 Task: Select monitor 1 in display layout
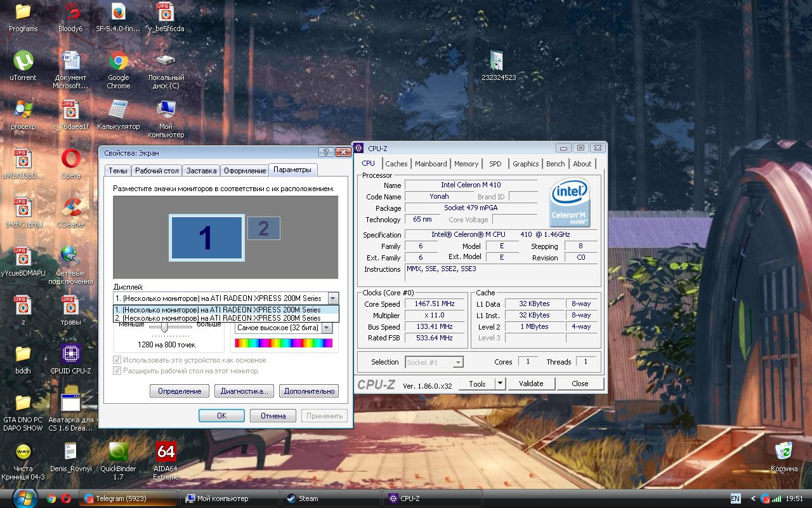click(207, 238)
